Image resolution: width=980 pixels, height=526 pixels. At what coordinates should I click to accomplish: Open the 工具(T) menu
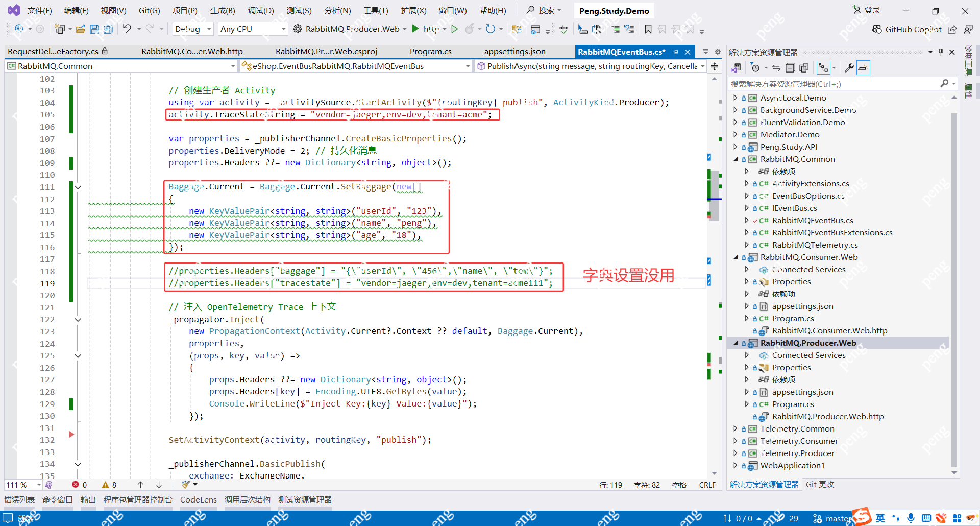[376, 10]
